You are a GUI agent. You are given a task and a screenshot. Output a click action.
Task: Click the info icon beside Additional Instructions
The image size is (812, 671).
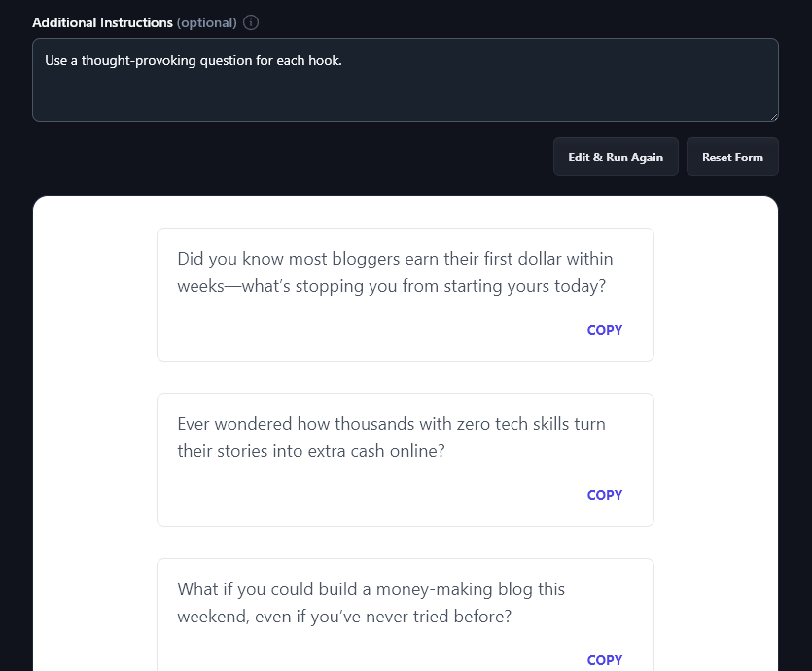tap(251, 22)
